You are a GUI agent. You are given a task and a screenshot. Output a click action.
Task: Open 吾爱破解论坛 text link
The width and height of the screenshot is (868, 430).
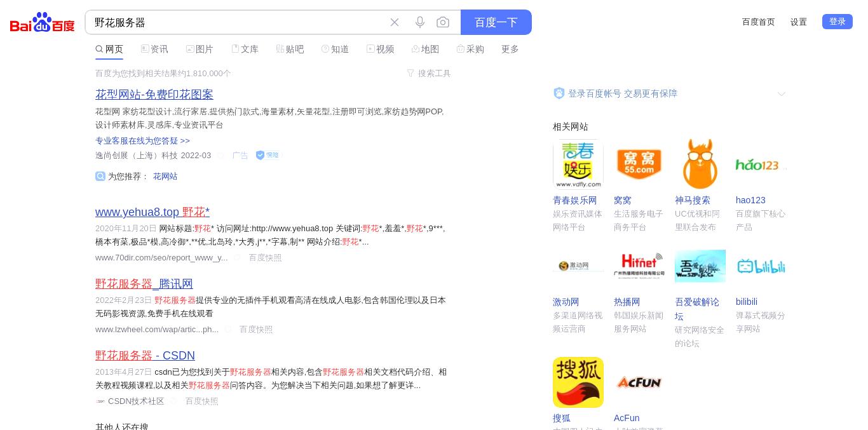(697, 309)
